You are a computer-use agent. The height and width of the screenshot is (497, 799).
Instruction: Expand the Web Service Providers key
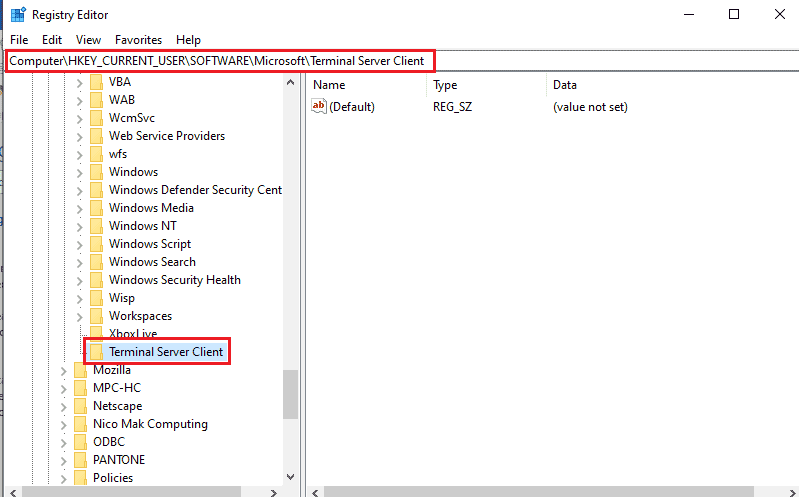coord(79,137)
